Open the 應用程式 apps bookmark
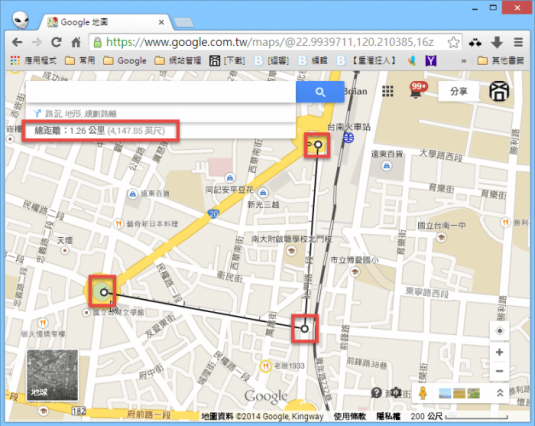 pyautogui.click(x=33, y=61)
